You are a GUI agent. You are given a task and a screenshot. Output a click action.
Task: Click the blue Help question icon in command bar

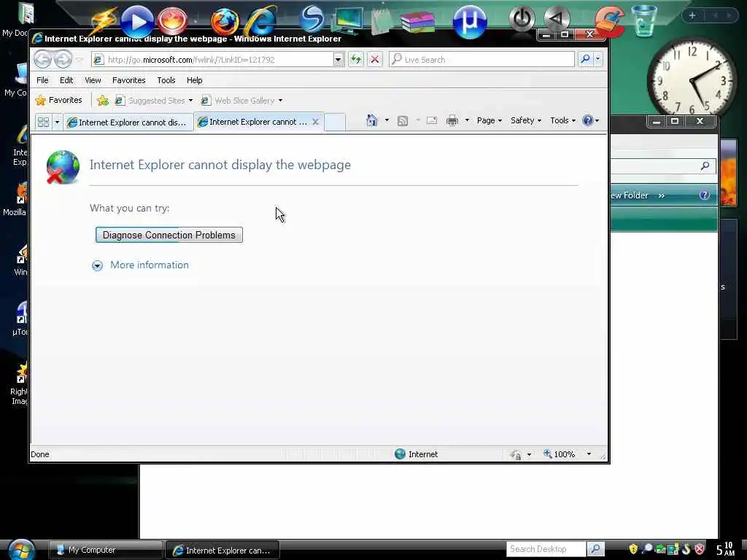(x=588, y=120)
